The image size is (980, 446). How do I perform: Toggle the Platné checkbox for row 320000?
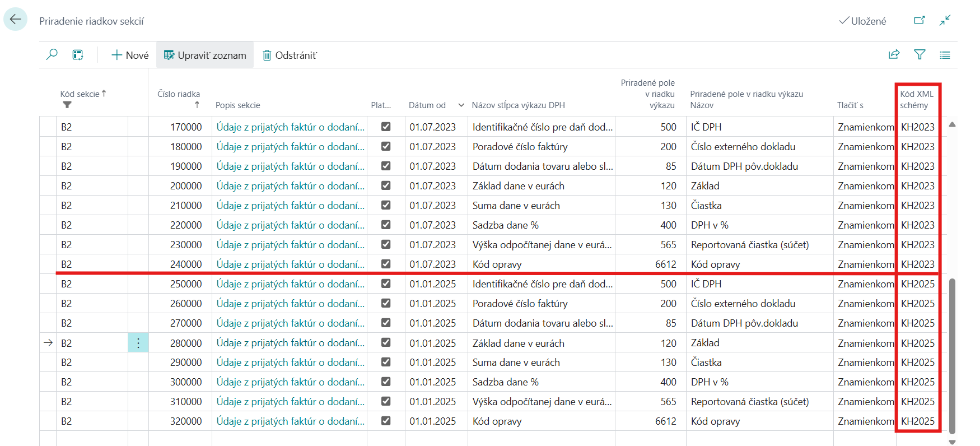[x=386, y=421]
